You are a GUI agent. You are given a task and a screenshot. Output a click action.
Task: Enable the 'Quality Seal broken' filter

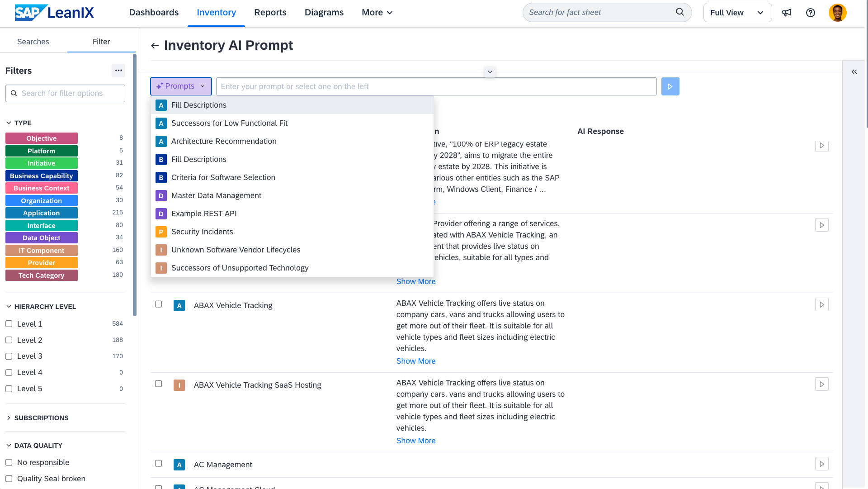click(x=9, y=479)
